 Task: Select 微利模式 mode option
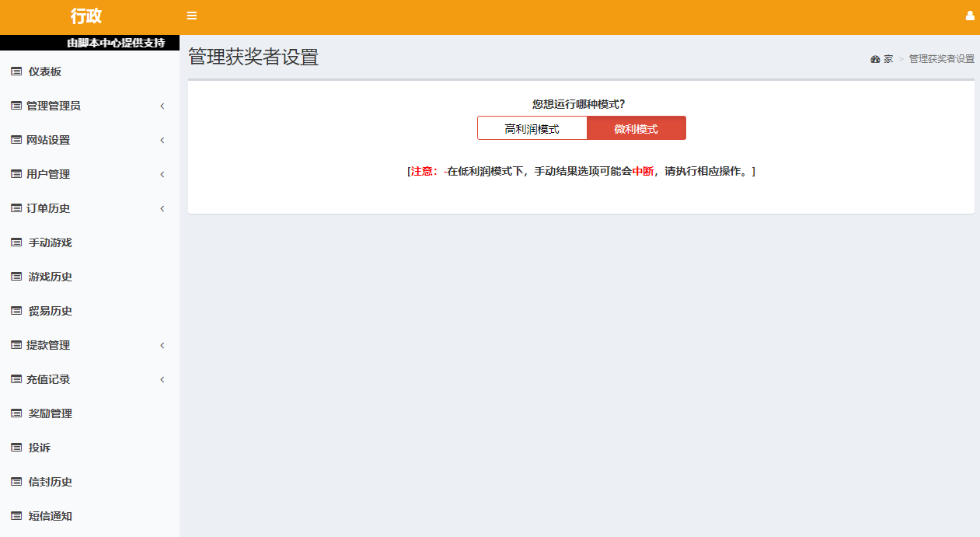tap(636, 129)
